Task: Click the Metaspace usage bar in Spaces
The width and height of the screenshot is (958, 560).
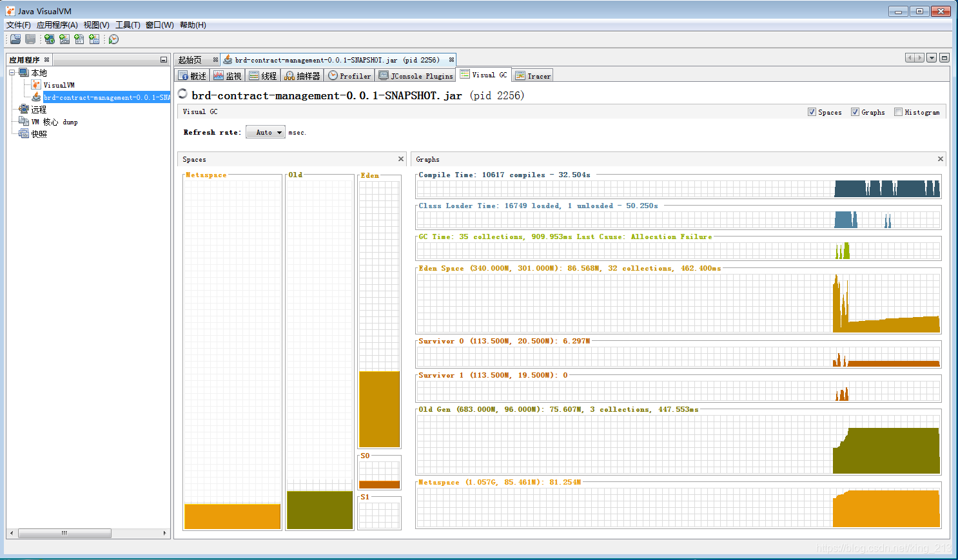Action: click(232, 516)
